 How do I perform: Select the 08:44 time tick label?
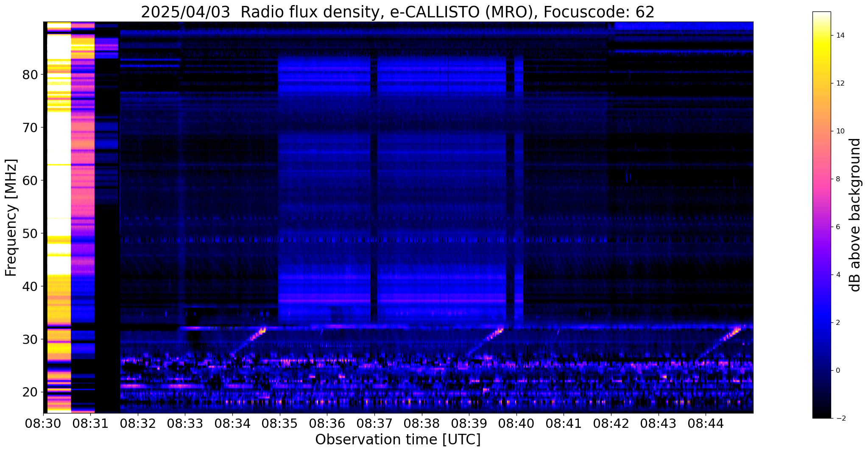point(706,423)
